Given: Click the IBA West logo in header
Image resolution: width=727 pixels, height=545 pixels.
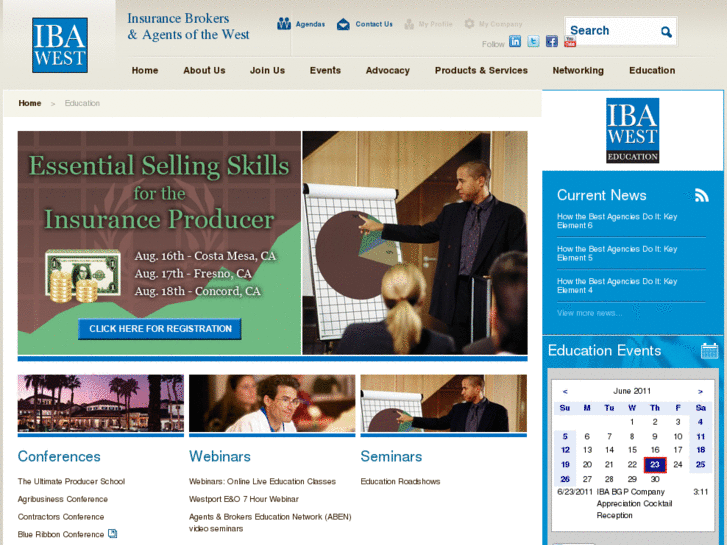Looking at the screenshot, I should tap(60, 45).
